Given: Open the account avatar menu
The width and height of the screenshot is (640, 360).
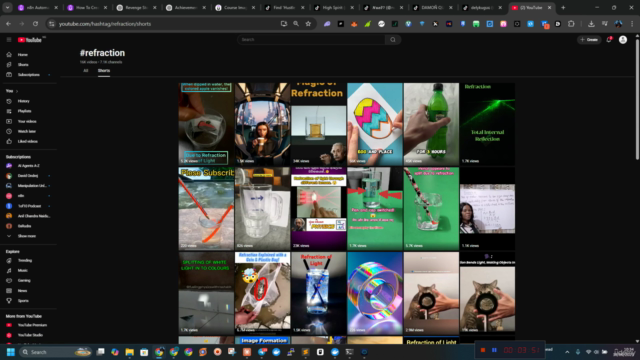Looking at the screenshot, I should point(623,40).
